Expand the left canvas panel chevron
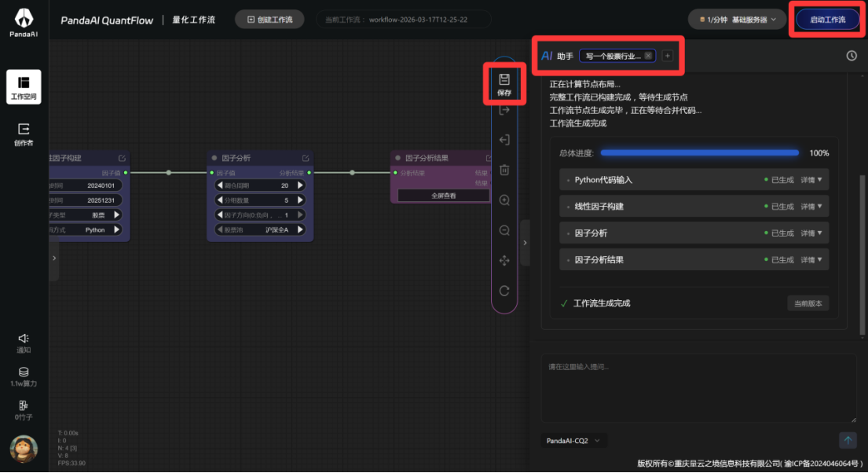 tap(53, 258)
